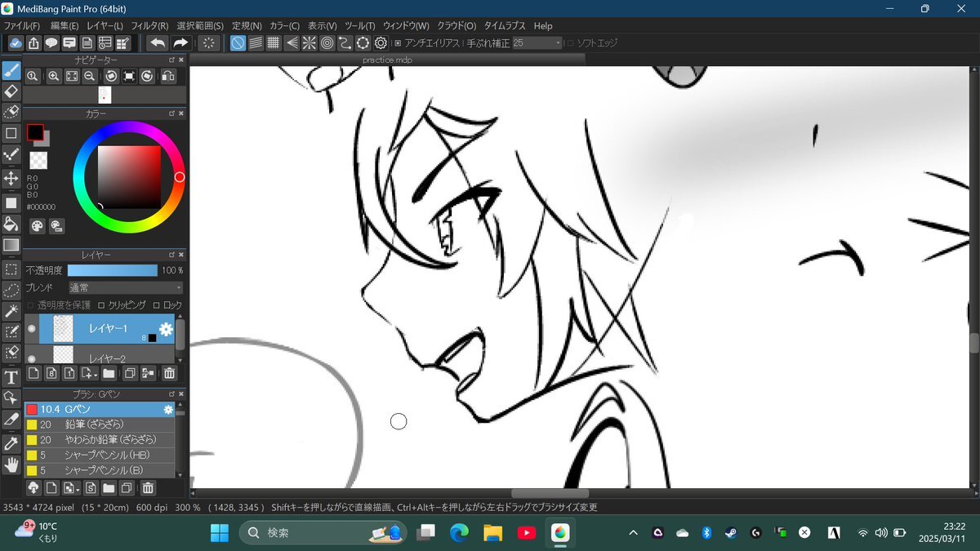Zoom in using the Navigator magnifier
The width and height of the screenshot is (980, 551).
[53, 76]
